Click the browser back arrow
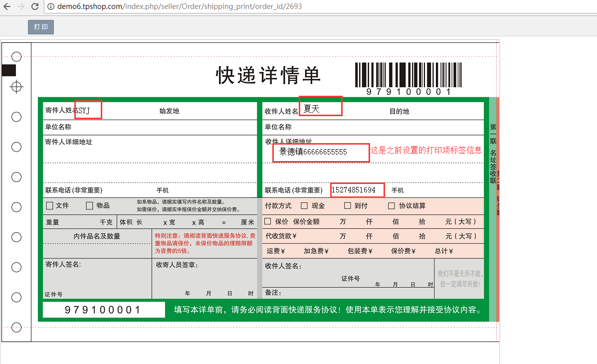The image size is (597, 364). 7,6
